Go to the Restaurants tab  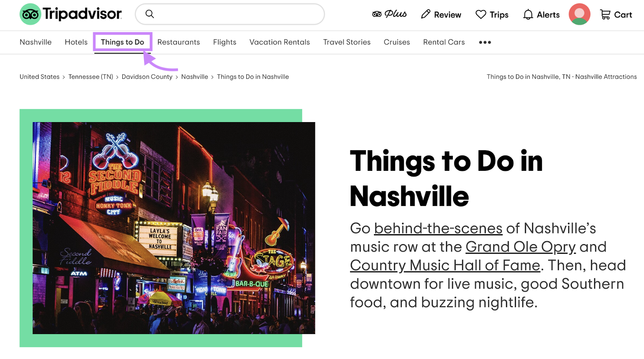click(x=179, y=42)
